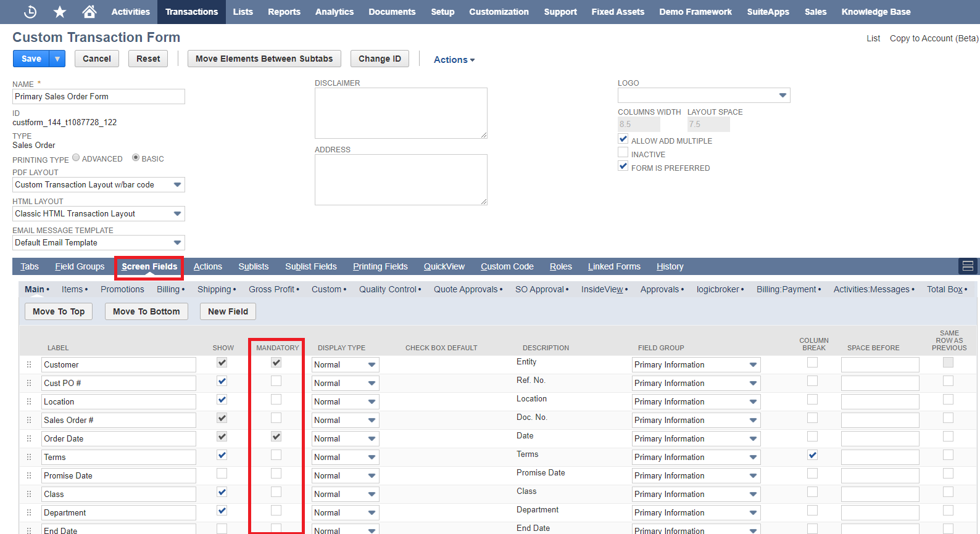Click the drag handle for Terms row
The height and width of the screenshot is (534, 980).
(29, 457)
